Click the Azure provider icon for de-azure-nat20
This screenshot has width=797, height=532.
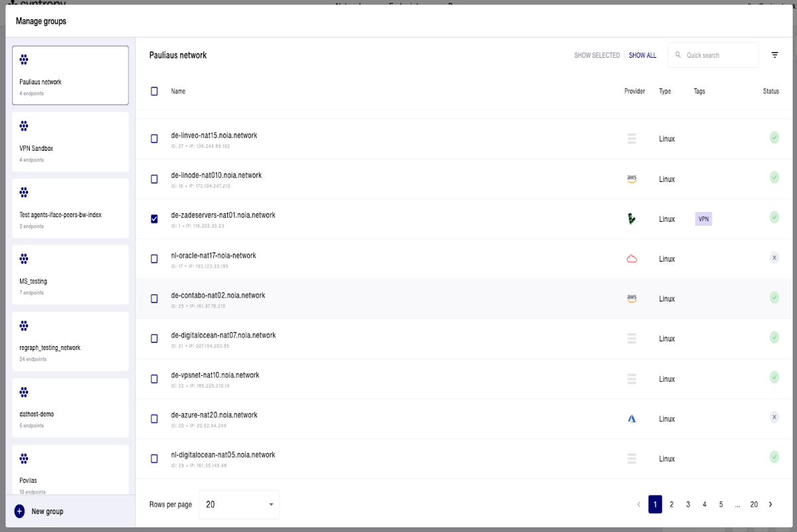click(632, 419)
